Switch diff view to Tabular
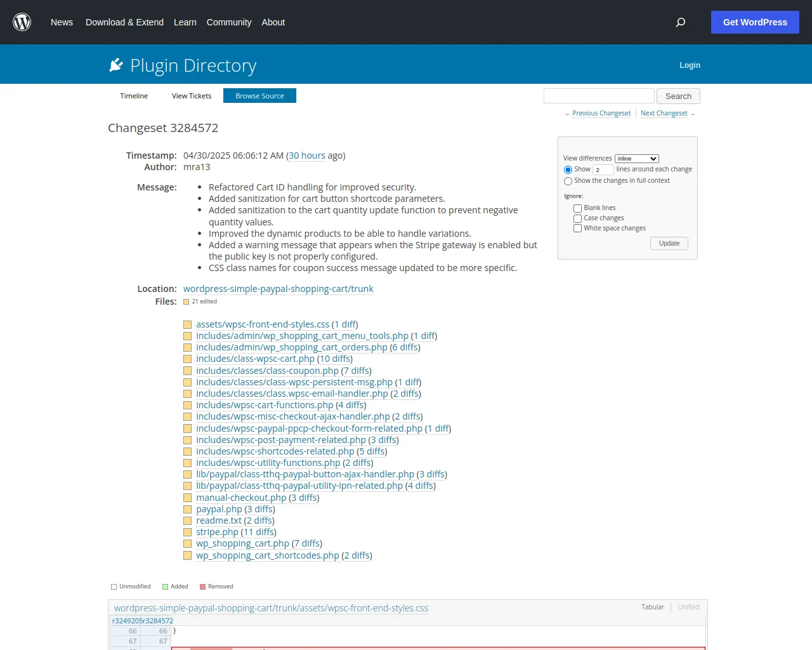Image resolution: width=812 pixels, height=650 pixels. 652,607
